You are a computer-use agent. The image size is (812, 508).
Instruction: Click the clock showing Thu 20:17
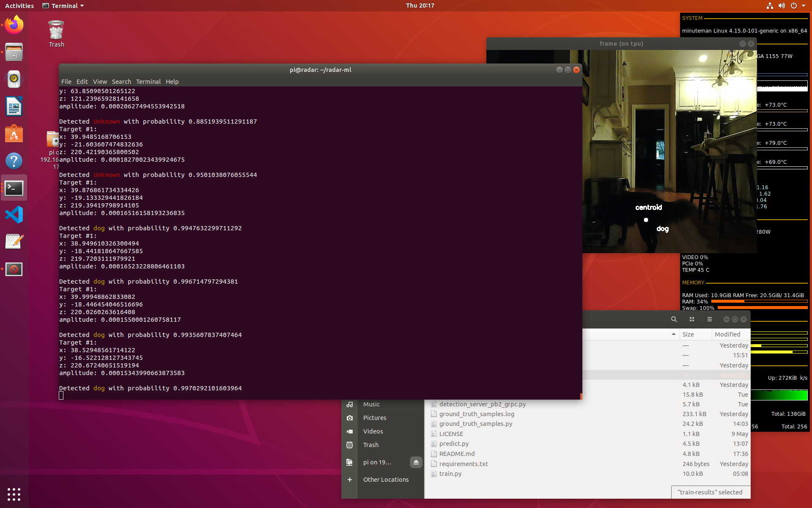pyautogui.click(x=420, y=6)
